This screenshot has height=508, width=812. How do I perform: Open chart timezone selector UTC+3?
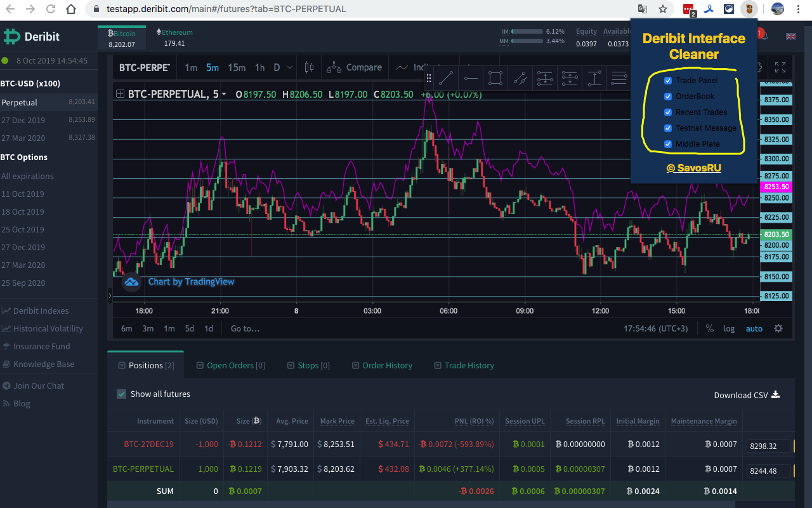[x=656, y=328]
